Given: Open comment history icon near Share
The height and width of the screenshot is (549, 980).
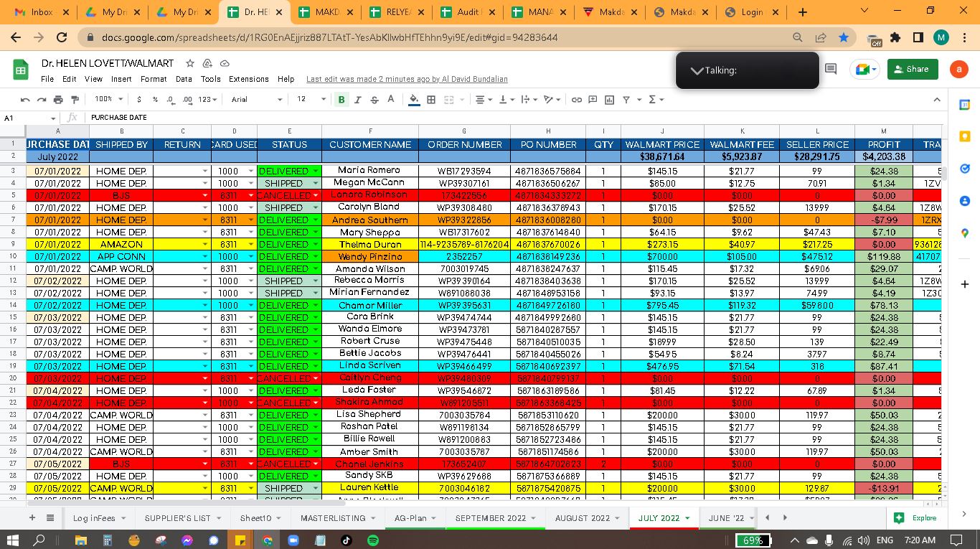Looking at the screenshot, I should pyautogui.click(x=831, y=69).
